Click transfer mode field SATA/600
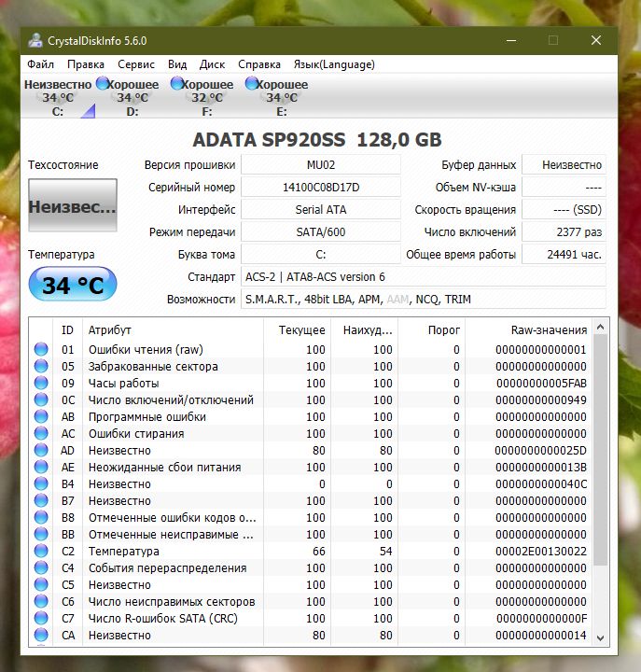 point(321,231)
